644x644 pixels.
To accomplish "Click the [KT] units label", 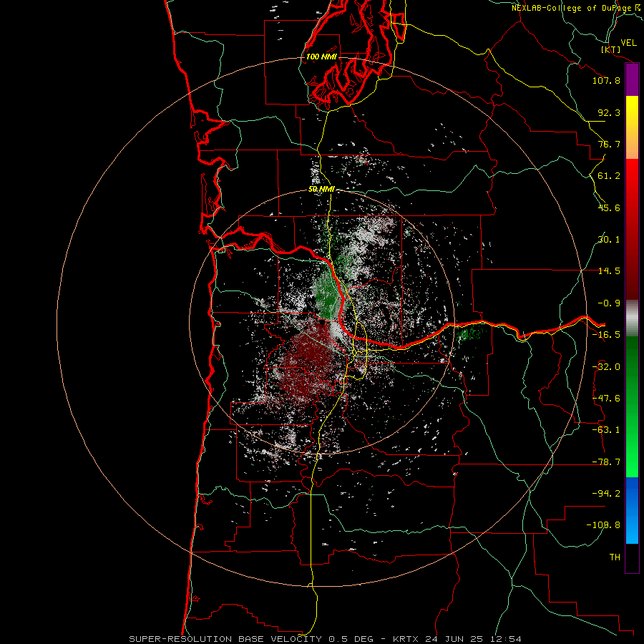I will [x=611, y=50].
